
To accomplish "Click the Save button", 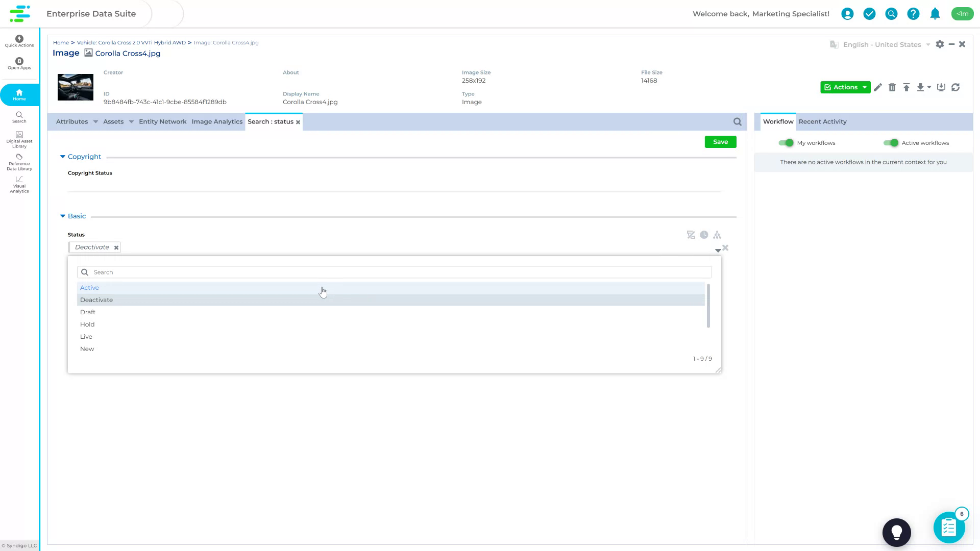I will pos(720,142).
